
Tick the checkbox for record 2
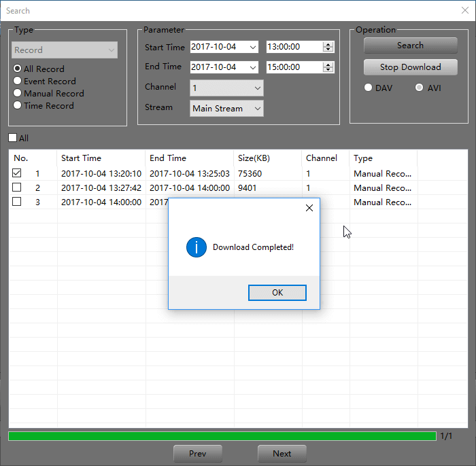[17, 187]
